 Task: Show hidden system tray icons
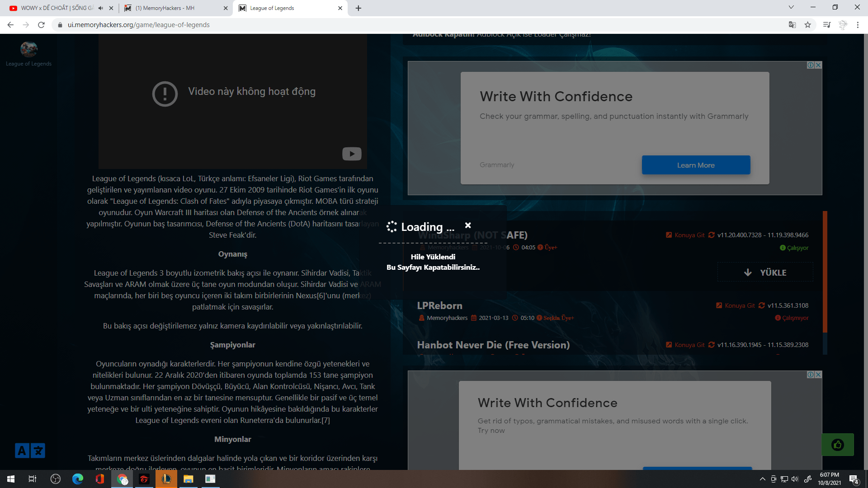pos(762,479)
